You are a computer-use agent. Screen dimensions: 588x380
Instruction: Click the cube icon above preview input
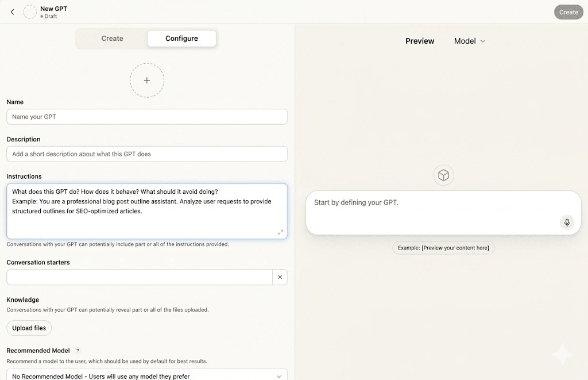pos(443,175)
